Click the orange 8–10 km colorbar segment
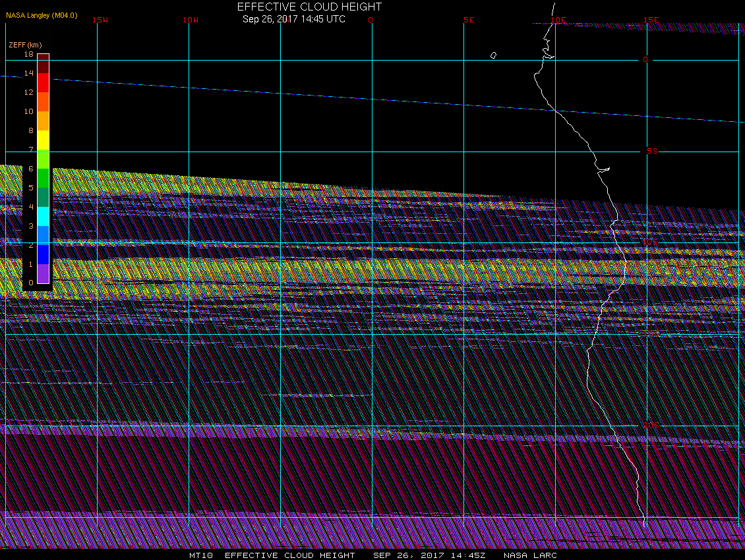The image size is (745, 560). pos(44,121)
